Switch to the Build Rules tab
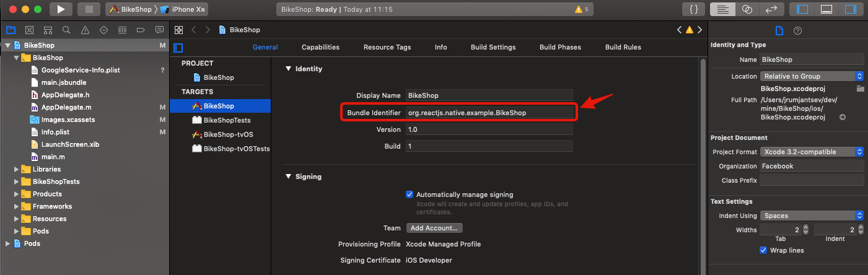 (x=623, y=47)
